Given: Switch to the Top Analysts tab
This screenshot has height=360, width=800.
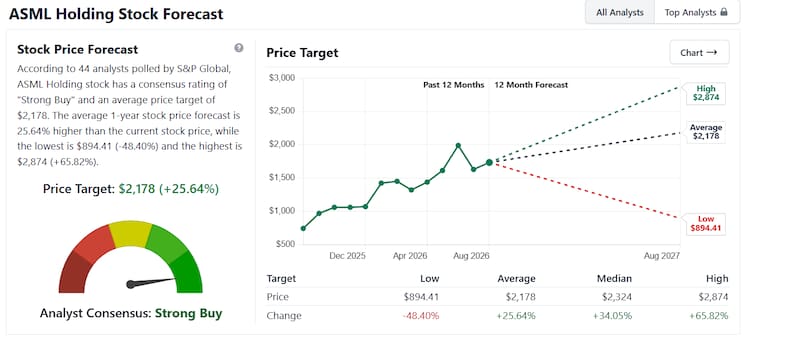Looking at the screenshot, I should (696, 12).
